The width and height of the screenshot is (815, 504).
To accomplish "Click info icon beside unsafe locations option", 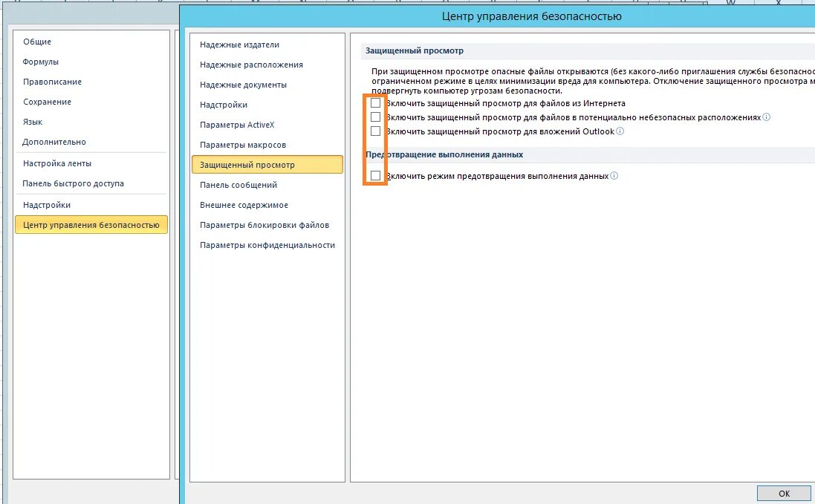I will (x=766, y=117).
